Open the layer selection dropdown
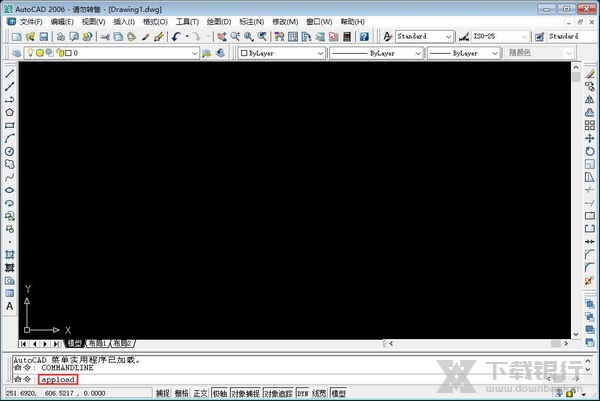Screen dimensions: 600x401 pos(128,53)
